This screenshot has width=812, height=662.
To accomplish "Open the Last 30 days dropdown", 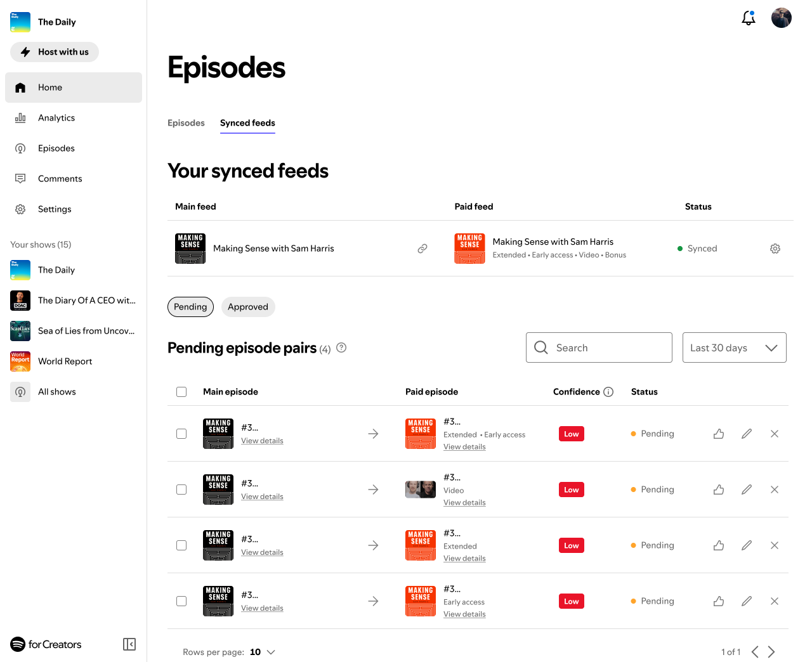I will click(x=735, y=347).
